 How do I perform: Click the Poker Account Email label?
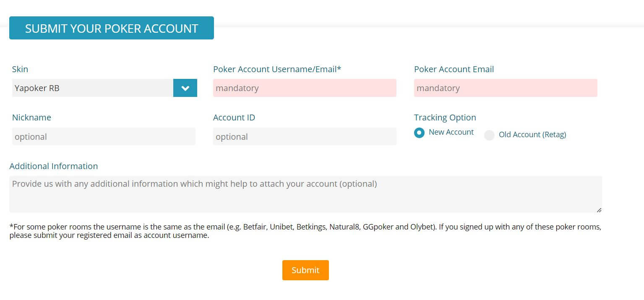coord(454,69)
